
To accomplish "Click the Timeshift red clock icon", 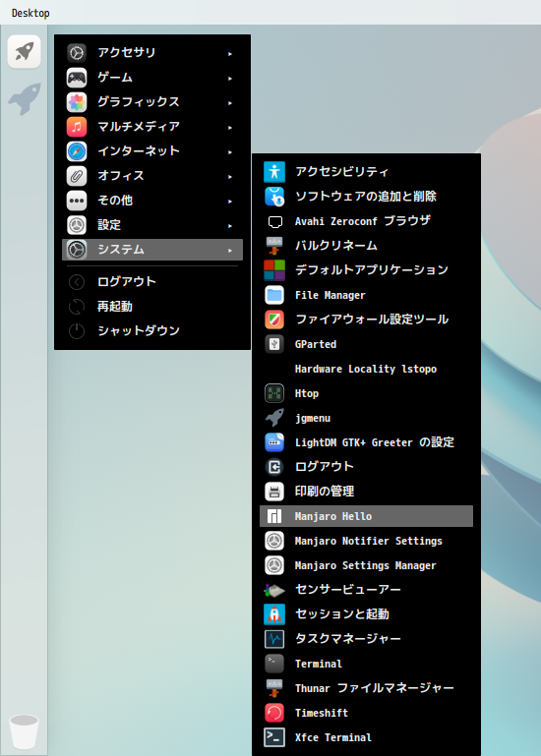I will coord(274,713).
